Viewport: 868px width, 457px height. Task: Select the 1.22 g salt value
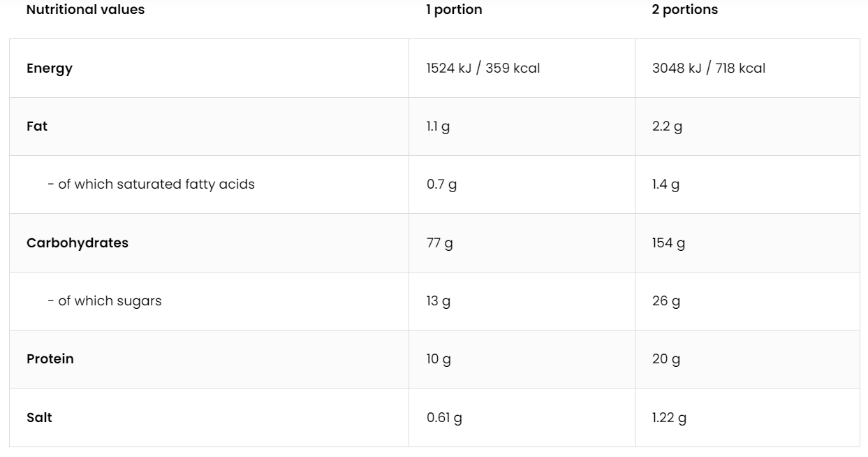point(669,418)
